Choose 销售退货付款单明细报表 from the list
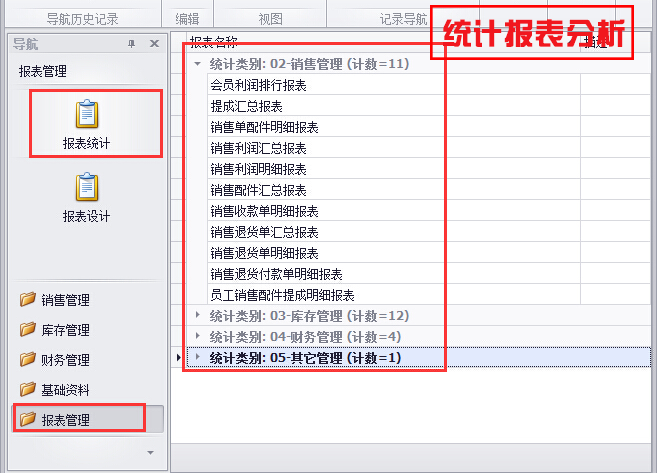The image size is (657, 473). click(x=276, y=274)
